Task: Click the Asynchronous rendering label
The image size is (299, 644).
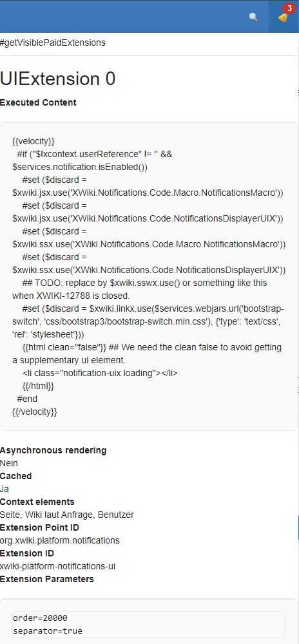Action: pyautogui.click(x=53, y=451)
